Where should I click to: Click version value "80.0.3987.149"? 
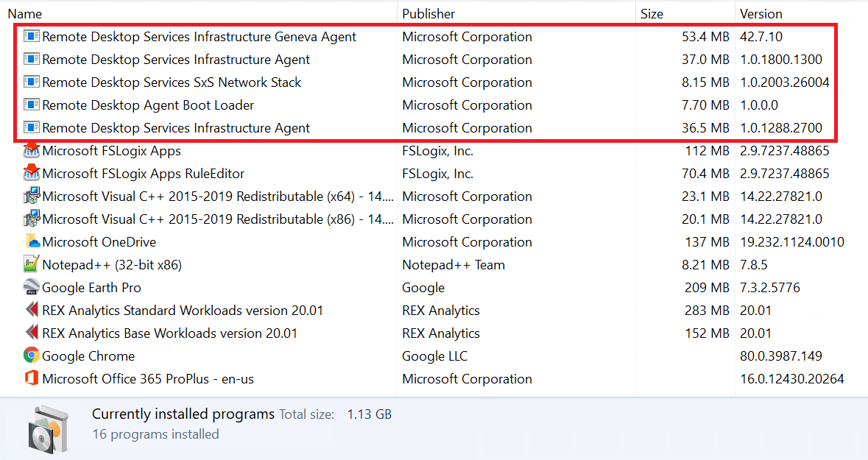click(781, 356)
